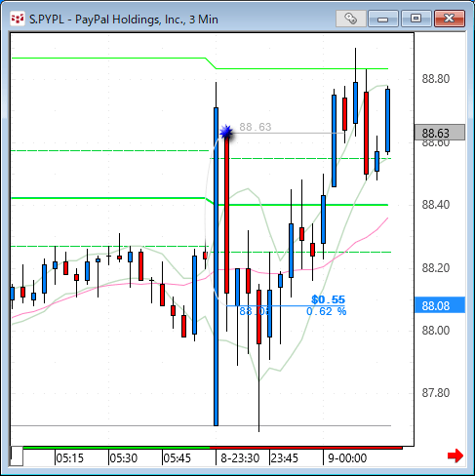The image size is (475, 476).
Task: Click the blue 88.08 price label on scale
Action: (x=440, y=305)
